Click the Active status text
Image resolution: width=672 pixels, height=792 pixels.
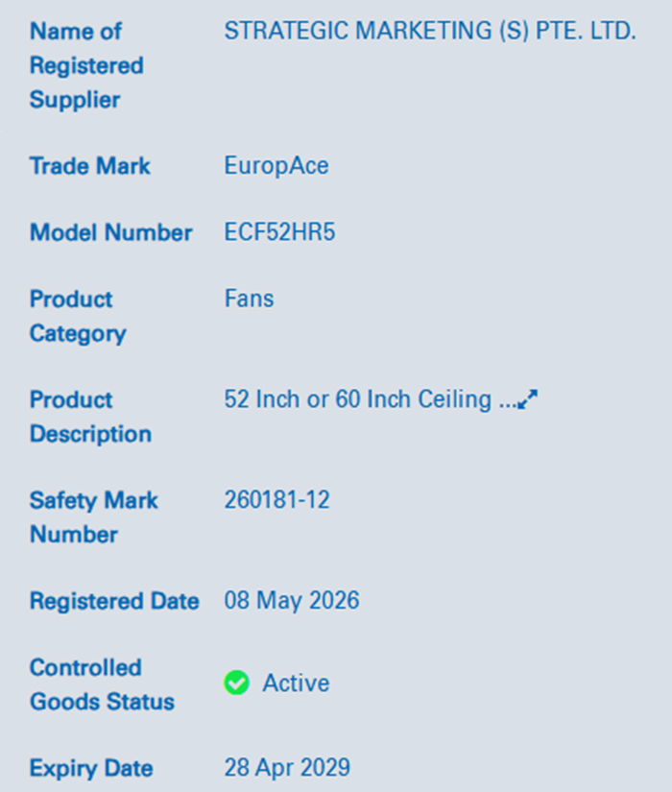click(x=296, y=683)
